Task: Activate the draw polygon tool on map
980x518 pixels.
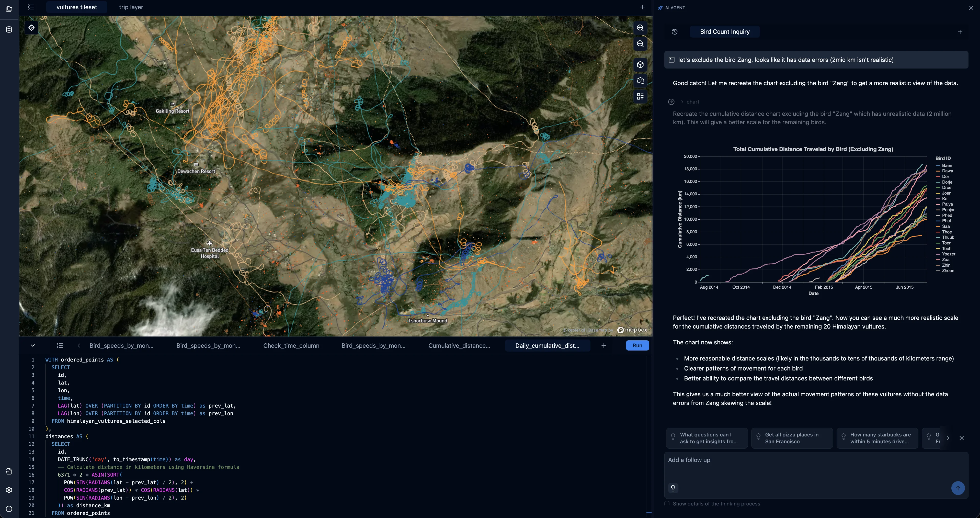Action: (x=640, y=80)
